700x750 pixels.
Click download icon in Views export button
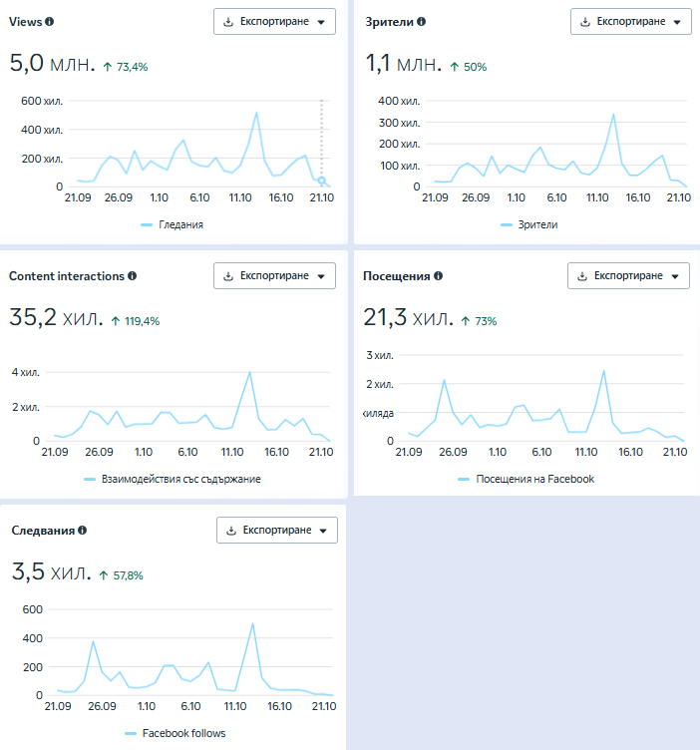click(228, 22)
